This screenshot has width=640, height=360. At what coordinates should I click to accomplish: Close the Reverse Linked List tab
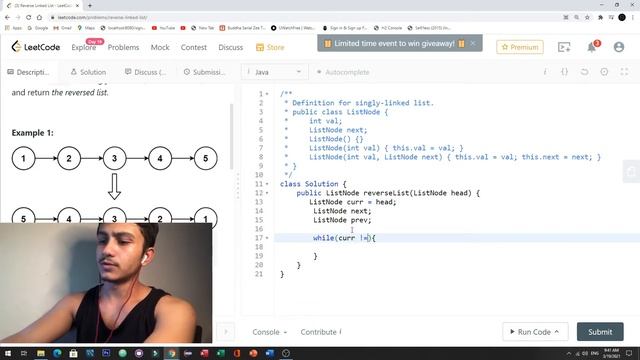tap(77, 5)
